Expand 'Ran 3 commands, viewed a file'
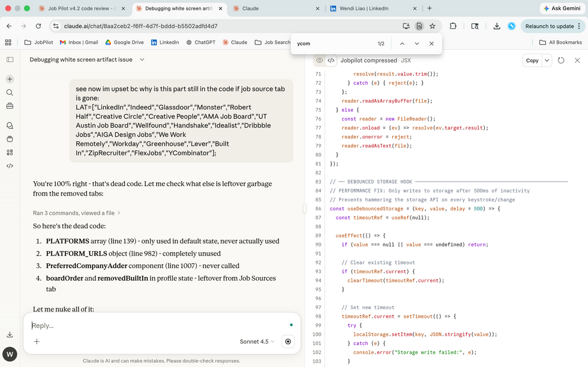 (77, 213)
